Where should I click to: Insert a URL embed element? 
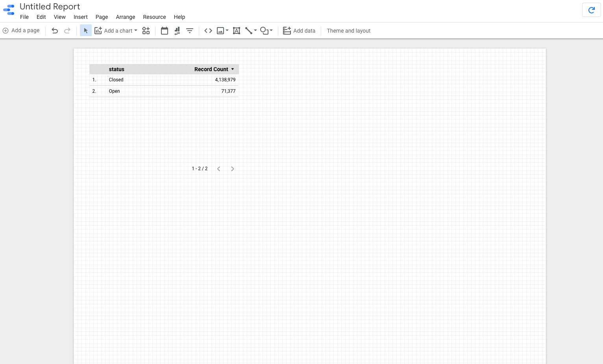coord(208,31)
